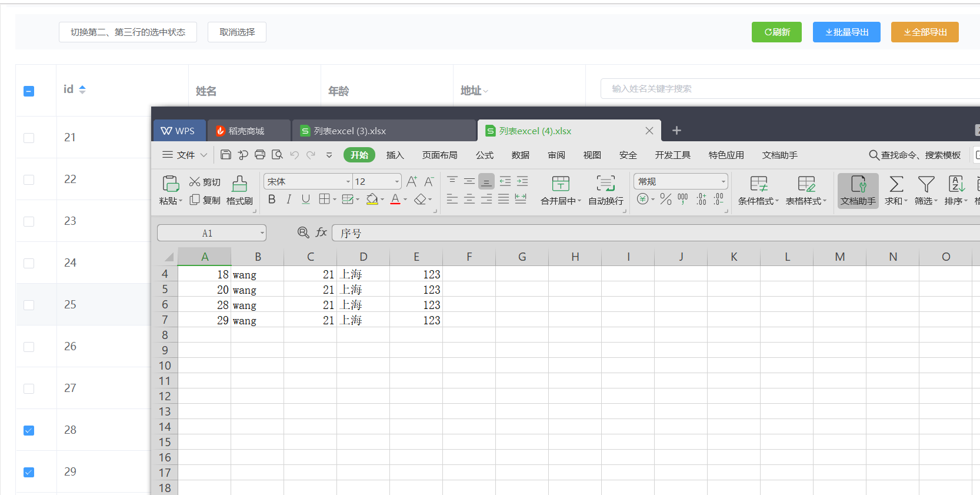
Task: Increase font size with the A+ icon
Action: [412, 181]
